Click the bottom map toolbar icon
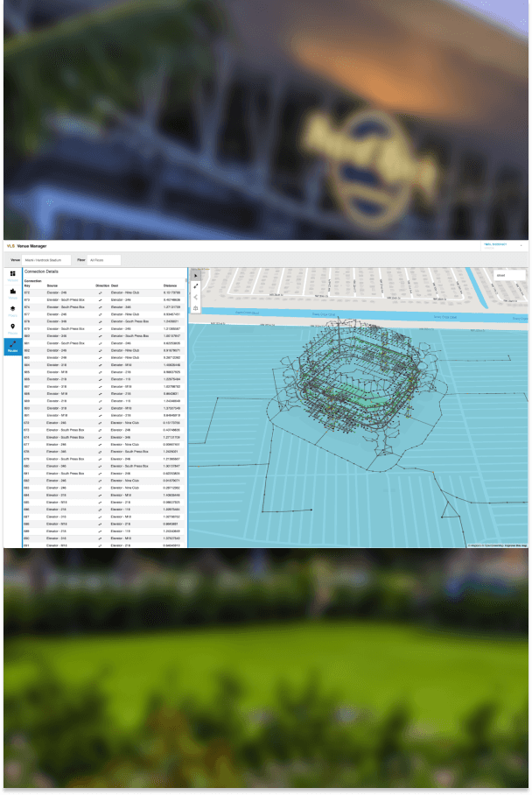The width and height of the screenshot is (532, 795). 196,308
